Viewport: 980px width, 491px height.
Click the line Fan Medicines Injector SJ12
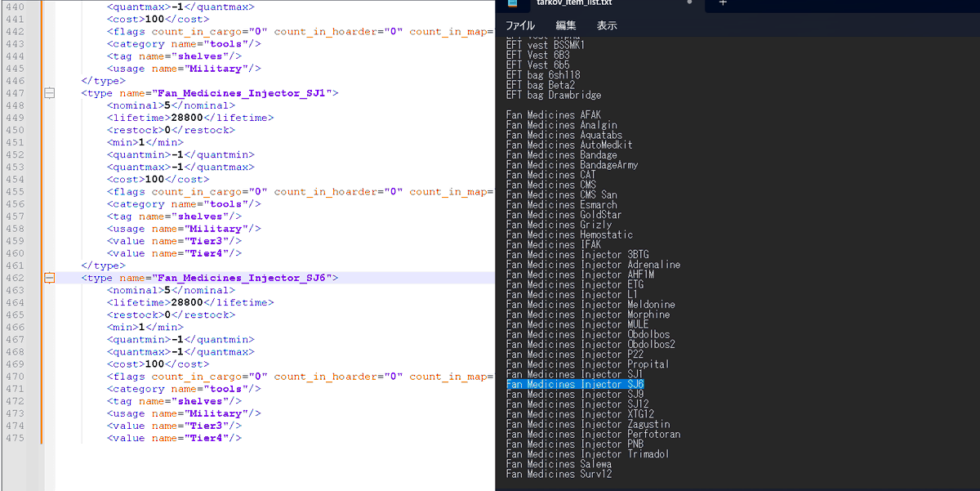pos(577,404)
